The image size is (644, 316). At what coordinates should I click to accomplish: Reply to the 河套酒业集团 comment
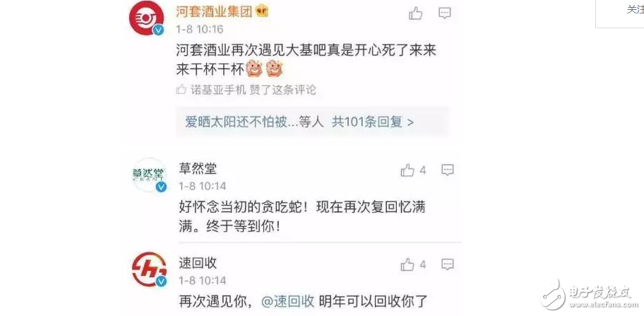[x=444, y=13]
